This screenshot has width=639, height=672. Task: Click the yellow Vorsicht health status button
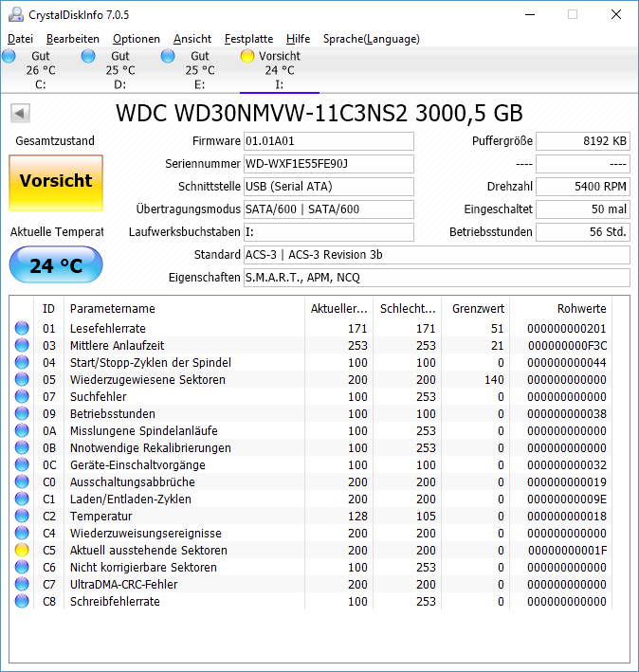point(56,183)
